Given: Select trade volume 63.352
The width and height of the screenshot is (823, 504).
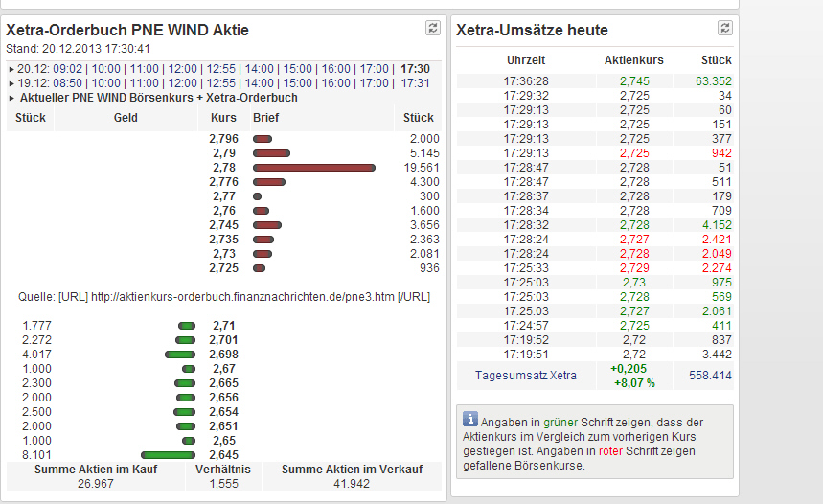Looking at the screenshot, I should (x=714, y=81).
